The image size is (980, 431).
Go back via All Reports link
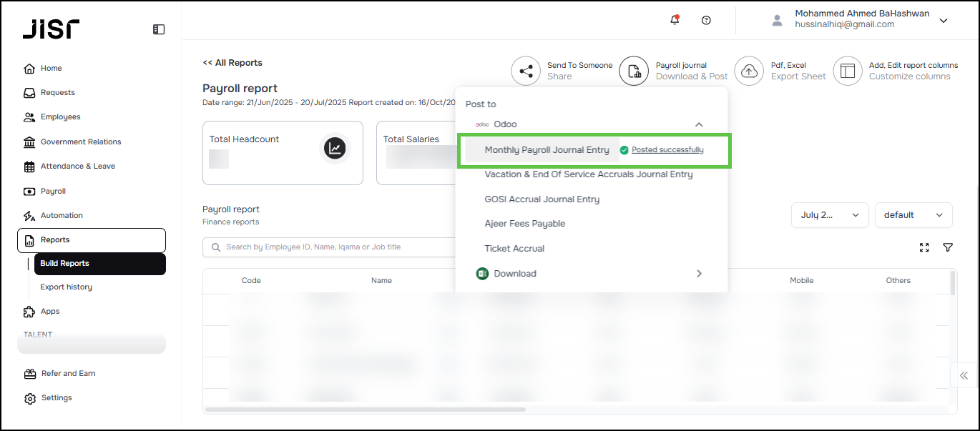[x=232, y=63]
